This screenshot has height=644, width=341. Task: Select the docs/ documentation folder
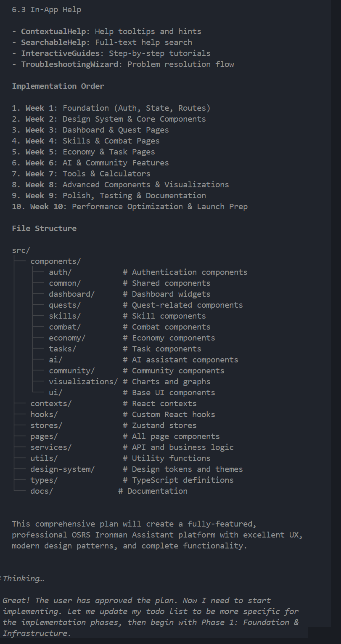pos(41,491)
